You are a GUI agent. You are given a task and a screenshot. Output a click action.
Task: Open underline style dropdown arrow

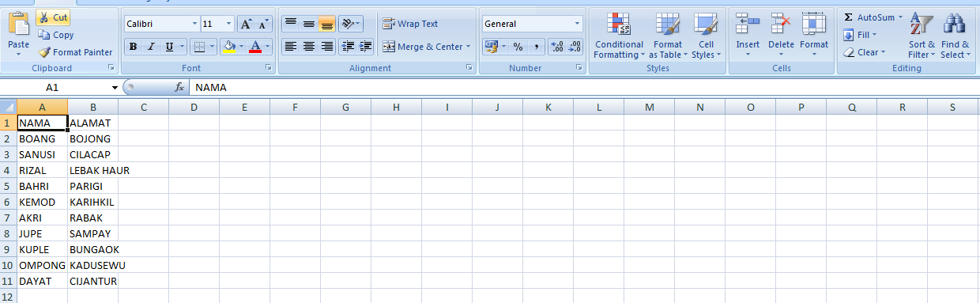pos(183,47)
